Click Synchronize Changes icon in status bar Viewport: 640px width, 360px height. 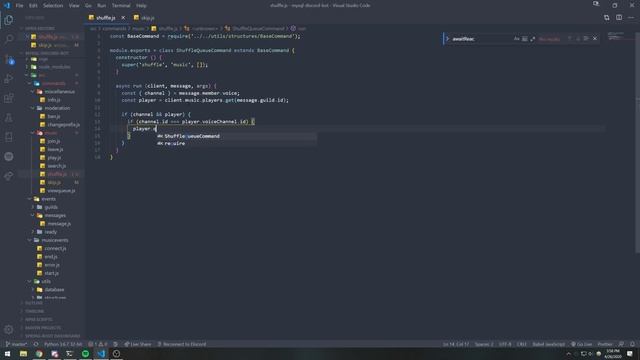pyautogui.click(x=36, y=344)
